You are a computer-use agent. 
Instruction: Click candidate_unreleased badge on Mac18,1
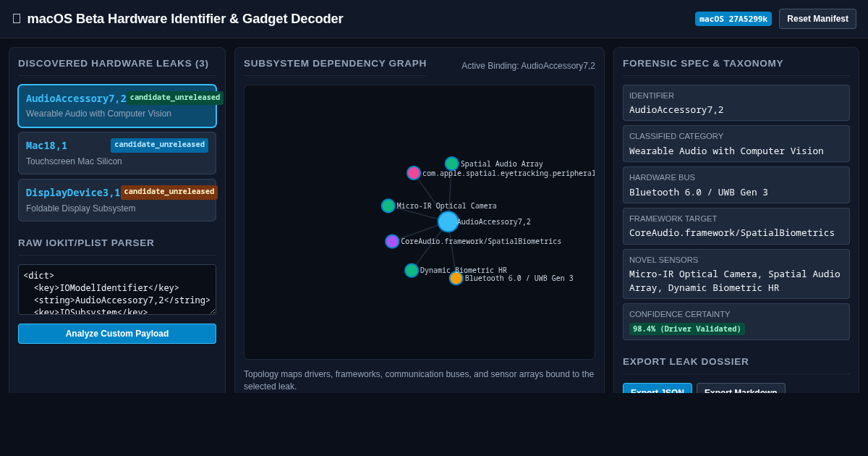tap(159, 145)
